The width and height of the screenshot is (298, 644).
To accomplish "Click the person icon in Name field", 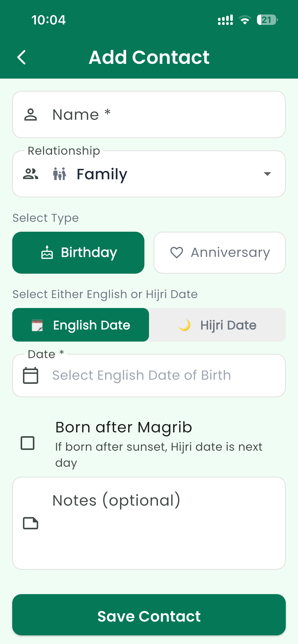I will coord(31,114).
